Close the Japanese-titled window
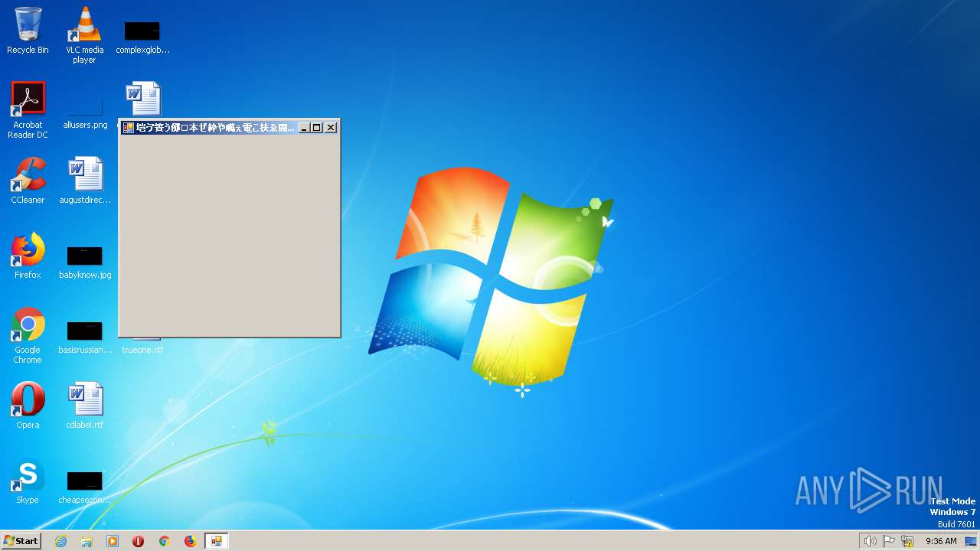 click(x=331, y=128)
